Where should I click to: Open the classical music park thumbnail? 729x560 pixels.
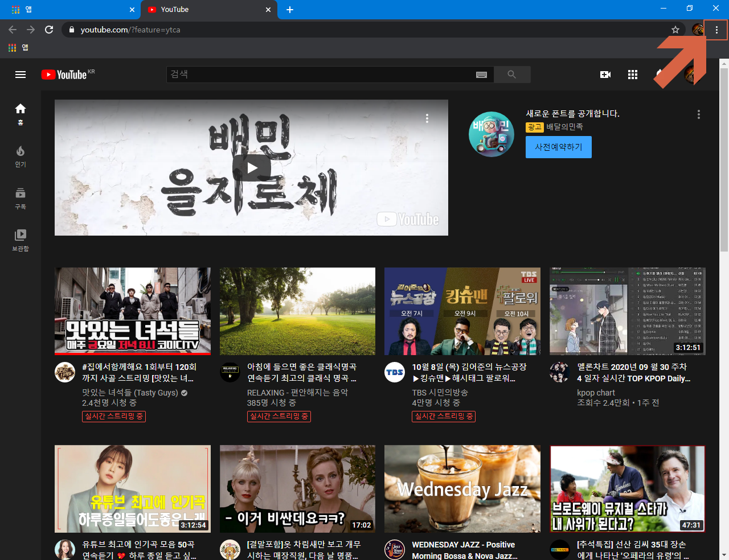tap(297, 311)
